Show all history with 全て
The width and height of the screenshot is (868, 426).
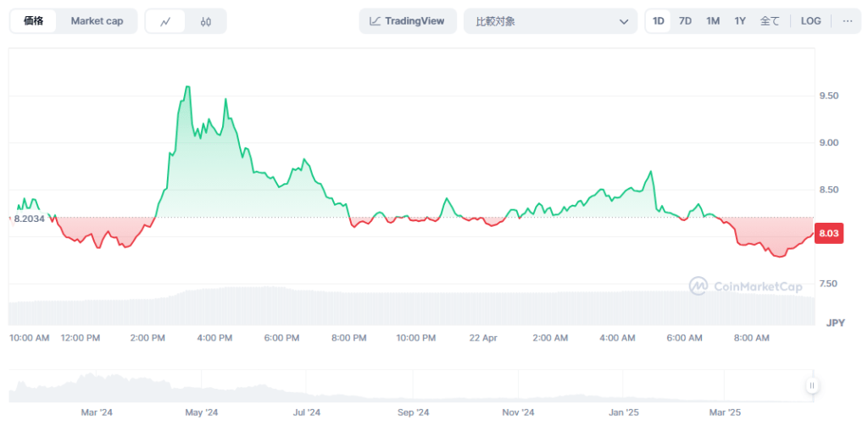click(770, 21)
